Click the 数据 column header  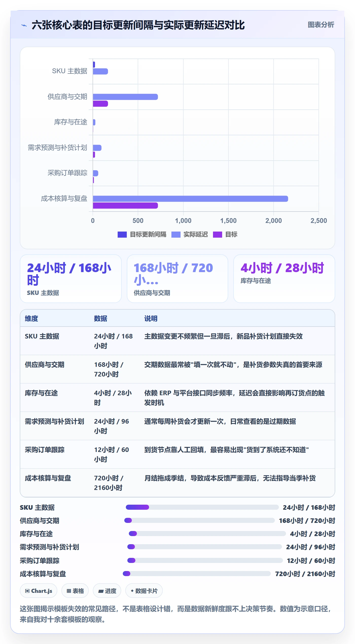[101, 318]
